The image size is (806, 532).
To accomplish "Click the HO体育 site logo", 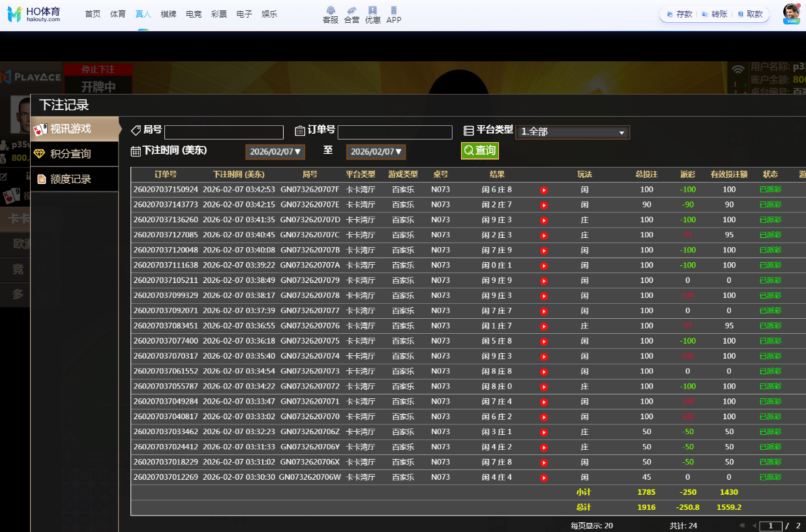I will click(34, 14).
